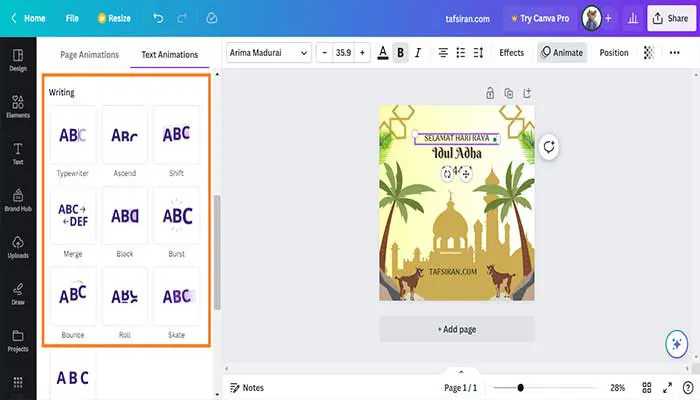700x400 pixels.
Task: Switch to the Page Animations tab
Action: click(89, 55)
